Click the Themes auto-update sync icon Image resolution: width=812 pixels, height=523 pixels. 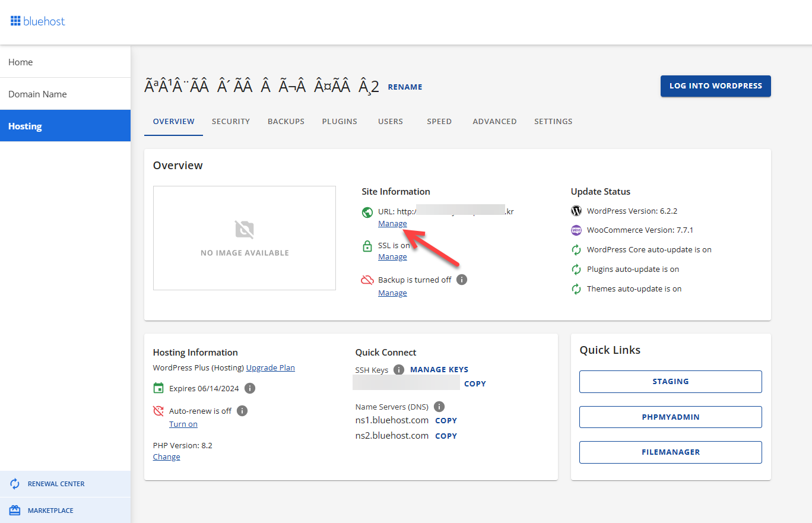[x=576, y=289]
